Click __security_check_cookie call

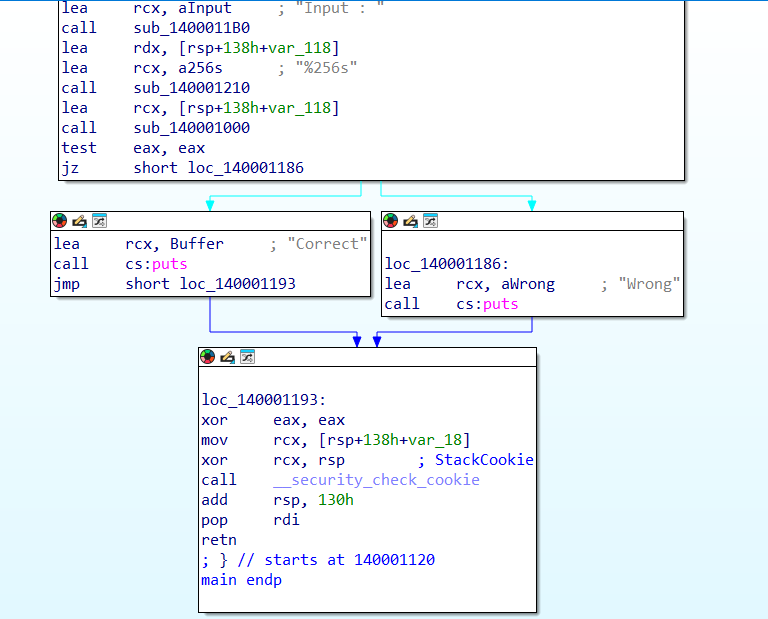pyautogui.click(x=376, y=480)
